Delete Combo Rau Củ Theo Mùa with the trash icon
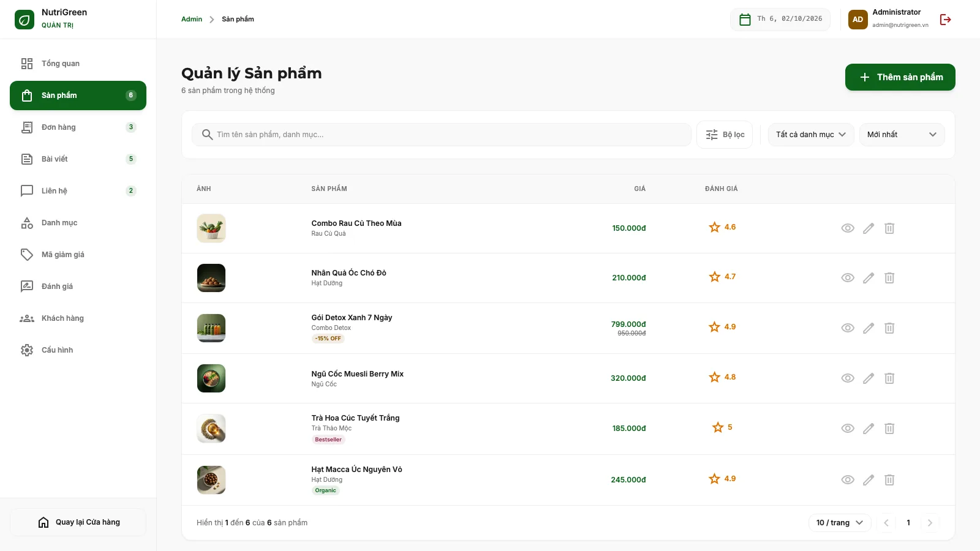The height and width of the screenshot is (551, 980). (x=889, y=228)
